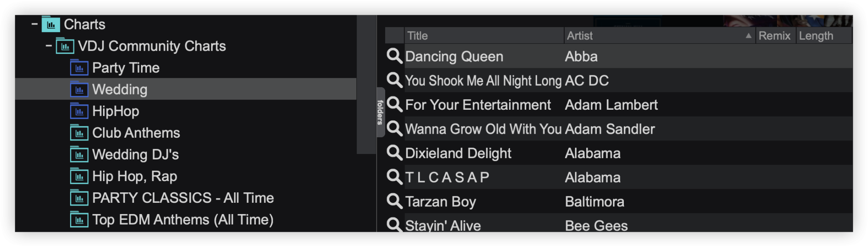Select PARTY CLASSICS - All Time chart
Image resolution: width=868 pixels, height=247 pixels.
(x=183, y=198)
